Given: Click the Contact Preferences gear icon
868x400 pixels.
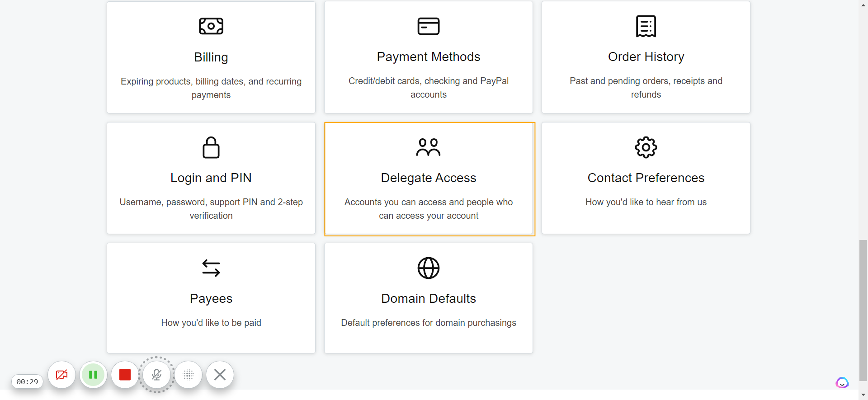Looking at the screenshot, I should click(x=646, y=147).
